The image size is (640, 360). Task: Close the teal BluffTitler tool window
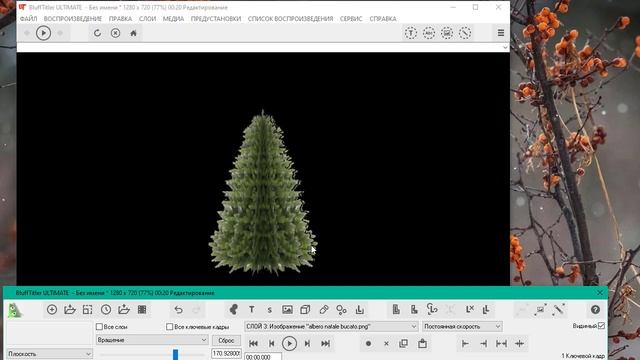tap(600, 293)
